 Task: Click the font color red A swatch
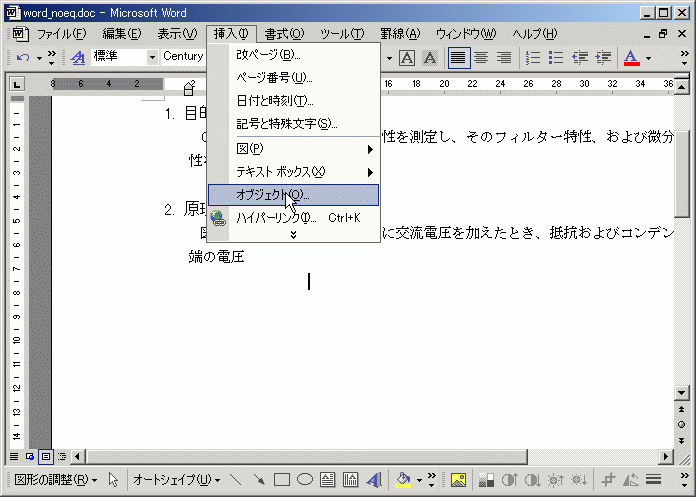point(631,57)
